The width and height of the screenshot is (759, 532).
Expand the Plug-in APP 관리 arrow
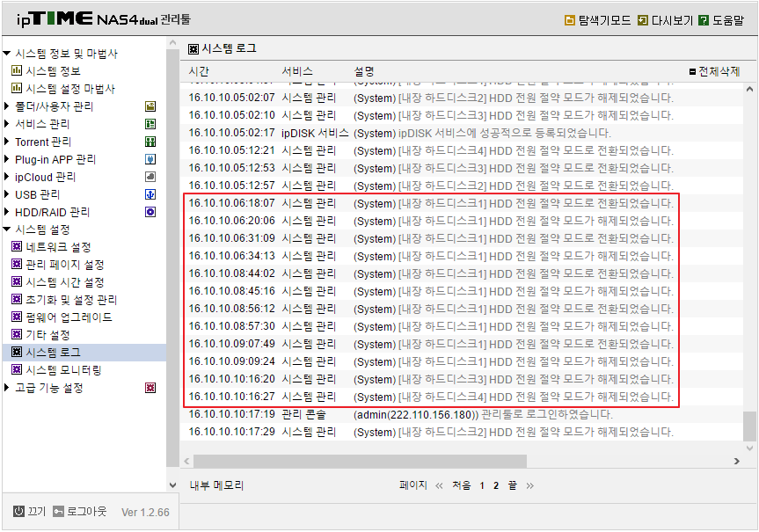(x=7, y=159)
